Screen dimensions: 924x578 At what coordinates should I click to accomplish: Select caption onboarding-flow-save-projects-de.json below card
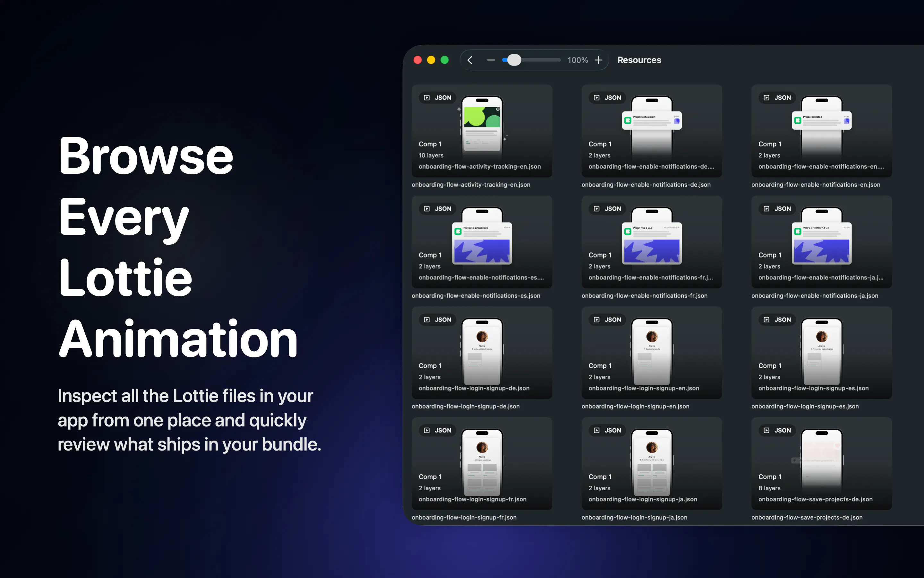coord(807,517)
